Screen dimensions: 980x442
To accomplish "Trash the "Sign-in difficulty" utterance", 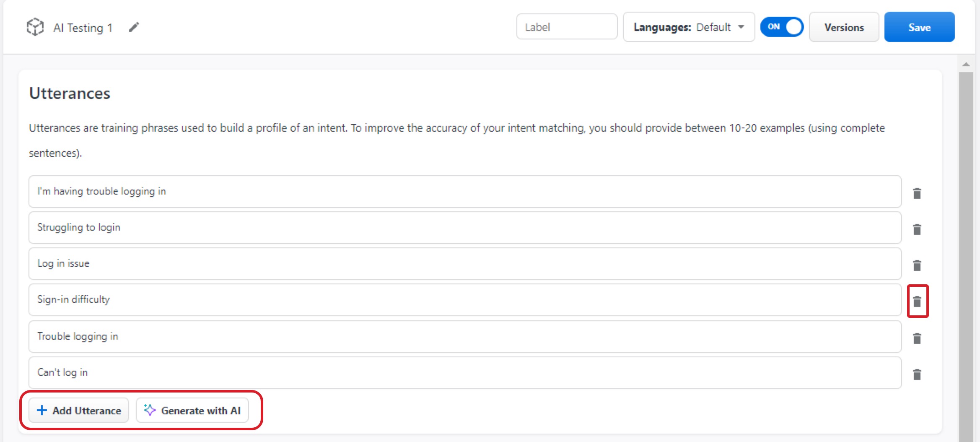I will pyautogui.click(x=917, y=302).
